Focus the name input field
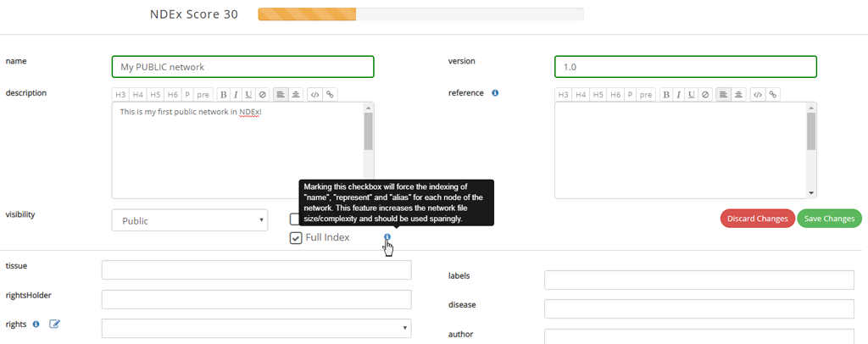 click(242, 67)
